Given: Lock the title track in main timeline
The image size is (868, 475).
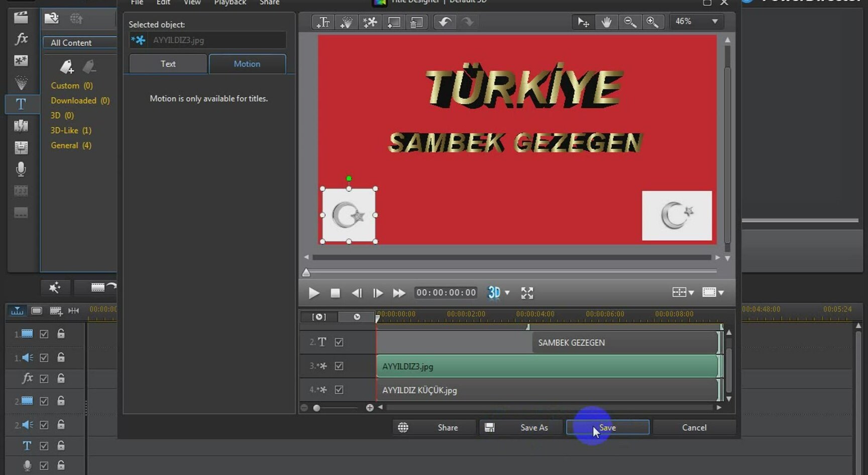Looking at the screenshot, I should (61, 445).
